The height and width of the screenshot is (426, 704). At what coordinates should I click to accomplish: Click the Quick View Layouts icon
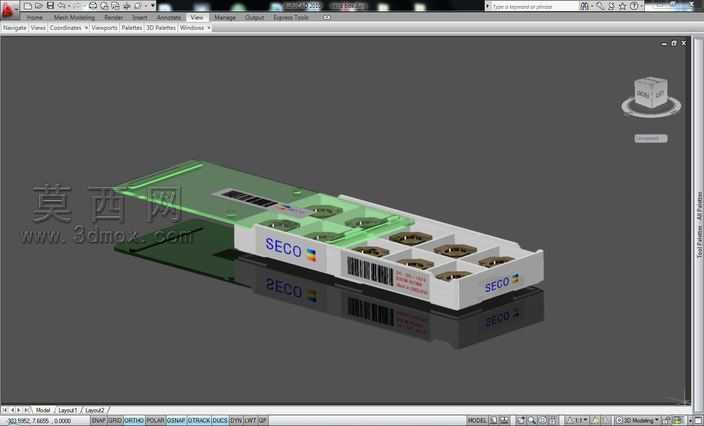[x=493, y=421]
